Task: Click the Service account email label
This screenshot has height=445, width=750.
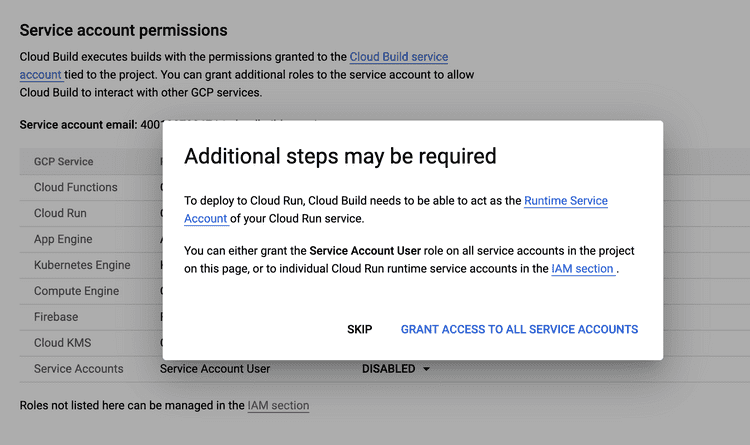Action: pos(78,125)
